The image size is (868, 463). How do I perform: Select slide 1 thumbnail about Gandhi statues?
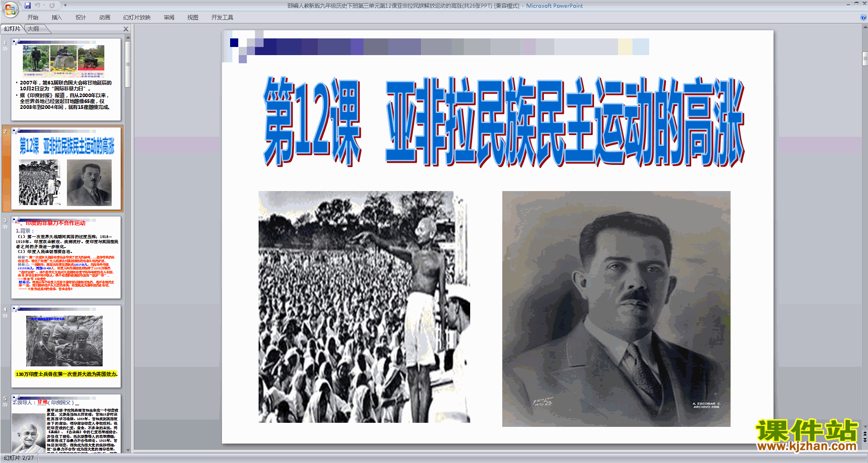[x=66, y=80]
